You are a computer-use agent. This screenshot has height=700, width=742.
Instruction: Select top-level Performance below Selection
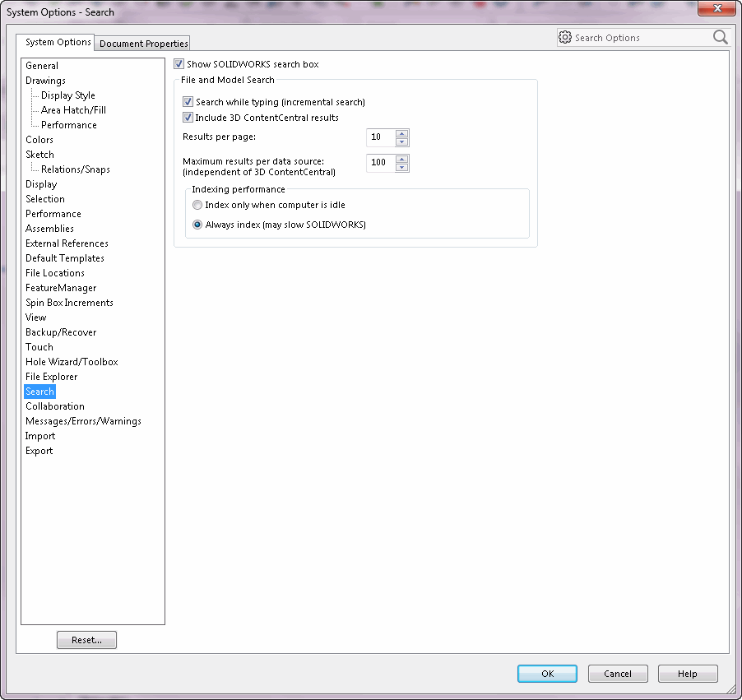pos(53,214)
